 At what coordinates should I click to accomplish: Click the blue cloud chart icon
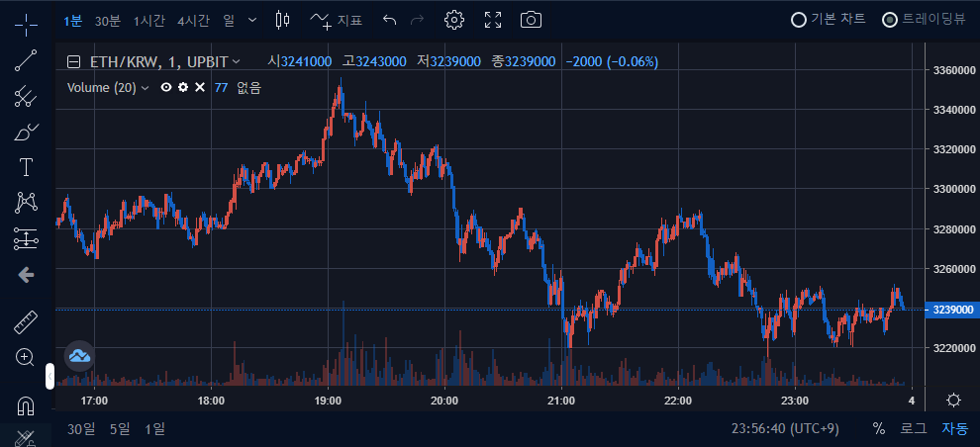(79, 356)
